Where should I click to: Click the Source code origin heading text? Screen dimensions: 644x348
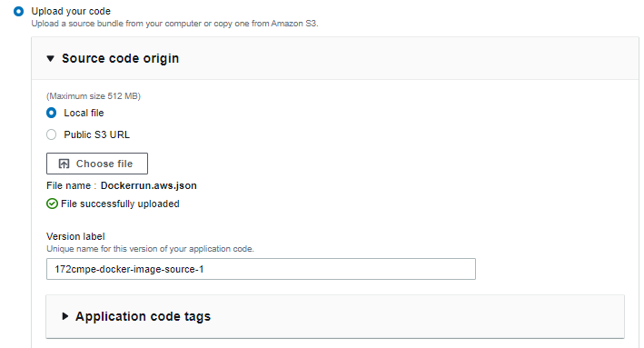(x=120, y=58)
